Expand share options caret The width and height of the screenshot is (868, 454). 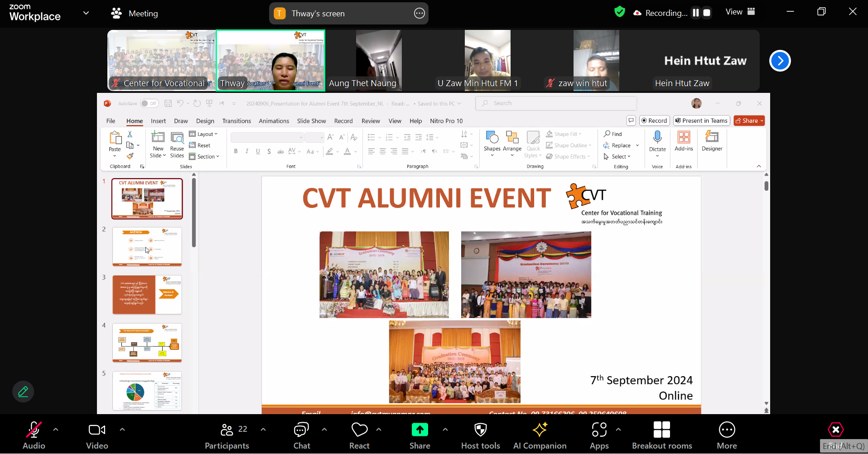[x=445, y=429]
